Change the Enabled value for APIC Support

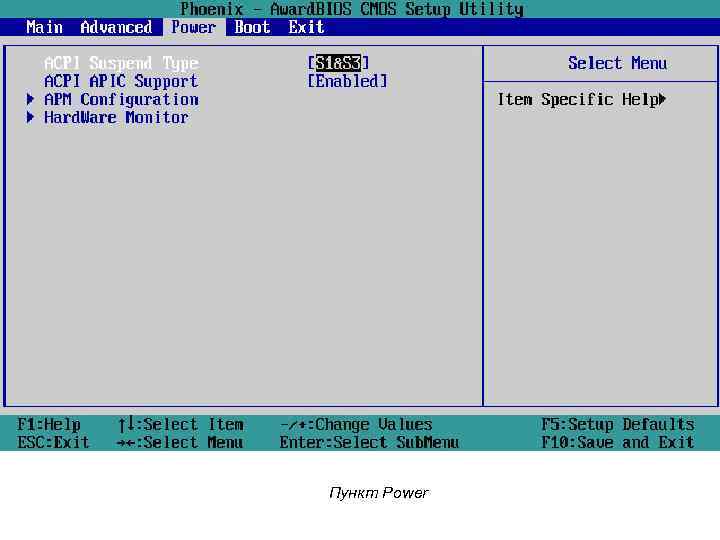click(348, 81)
